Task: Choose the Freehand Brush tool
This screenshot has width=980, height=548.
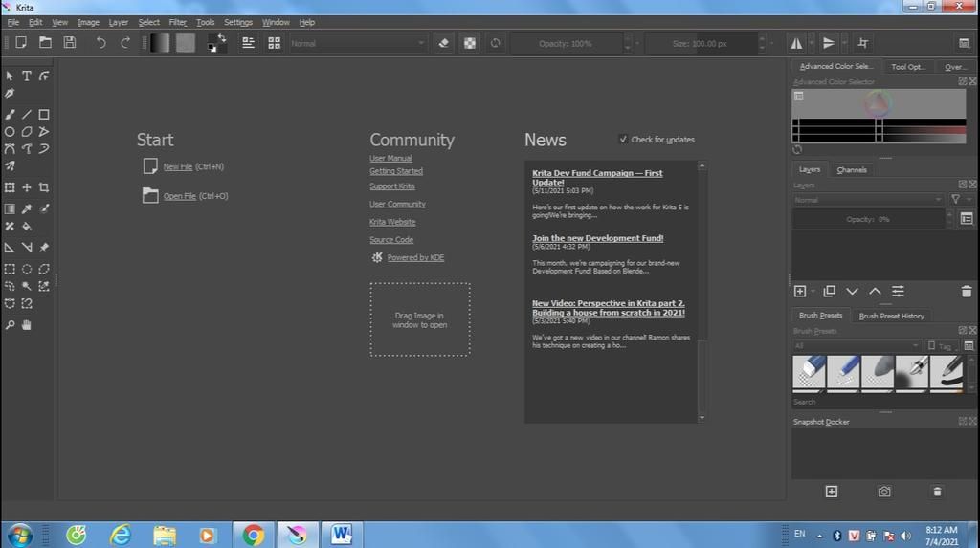Action: [x=10, y=115]
